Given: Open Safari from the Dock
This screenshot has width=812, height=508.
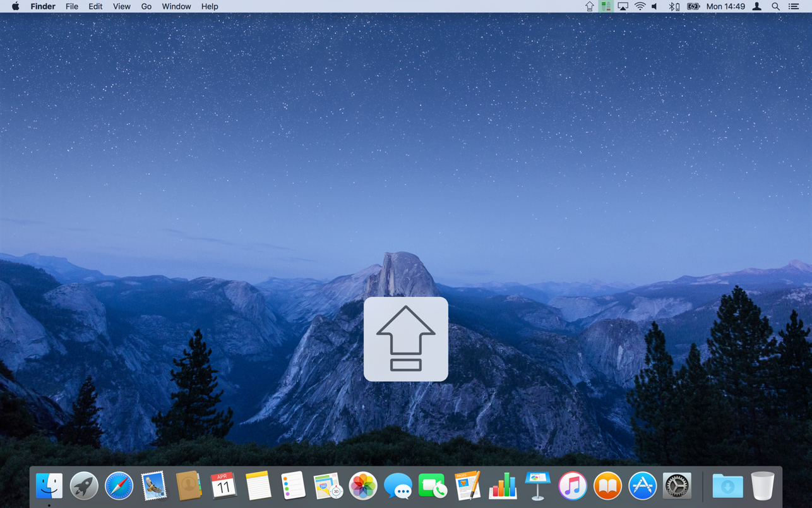Looking at the screenshot, I should [x=119, y=486].
